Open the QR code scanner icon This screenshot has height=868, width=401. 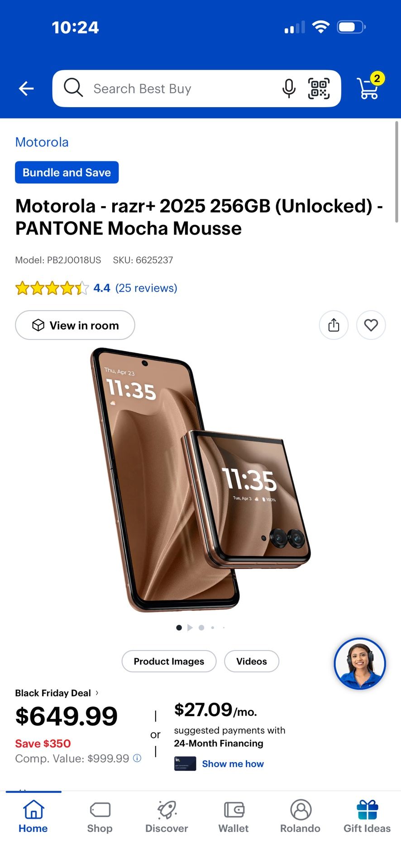pyautogui.click(x=319, y=89)
